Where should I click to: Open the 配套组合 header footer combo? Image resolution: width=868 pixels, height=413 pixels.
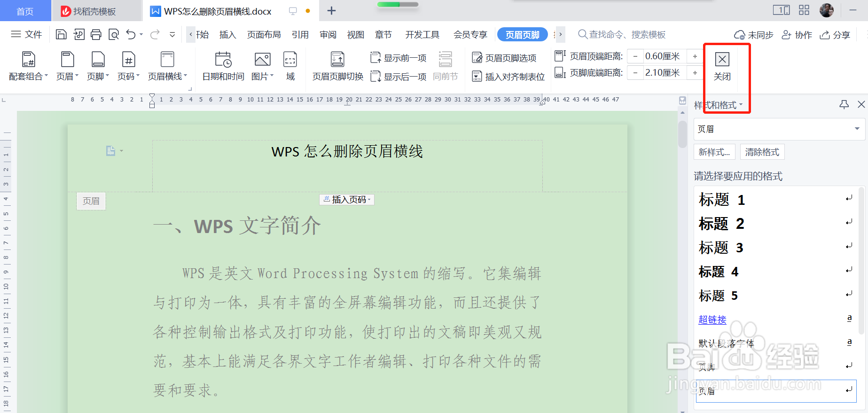click(28, 66)
